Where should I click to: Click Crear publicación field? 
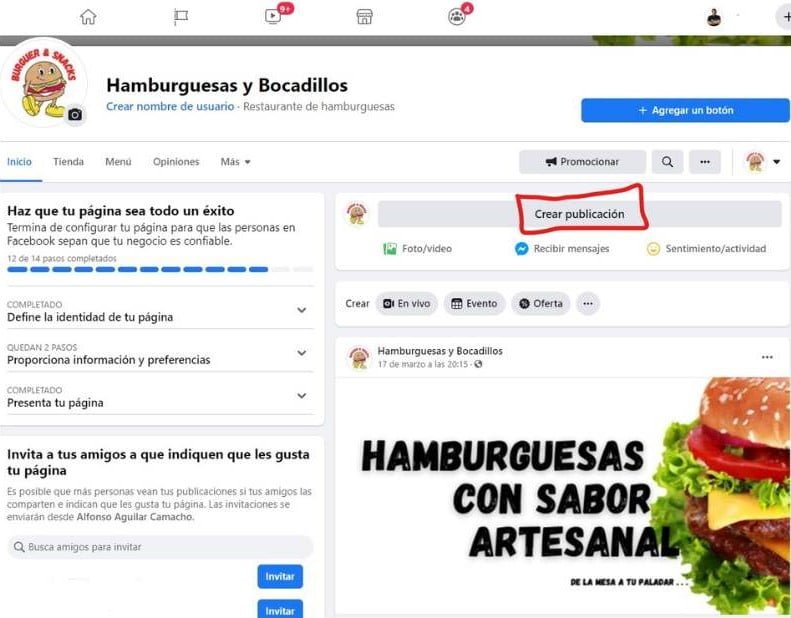click(x=580, y=214)
